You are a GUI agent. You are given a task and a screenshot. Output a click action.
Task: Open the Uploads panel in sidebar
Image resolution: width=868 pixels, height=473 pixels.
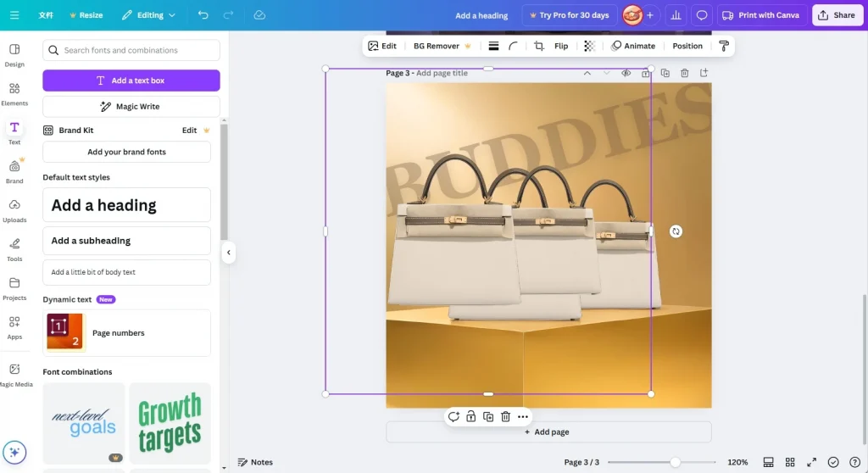pos(14,209)
